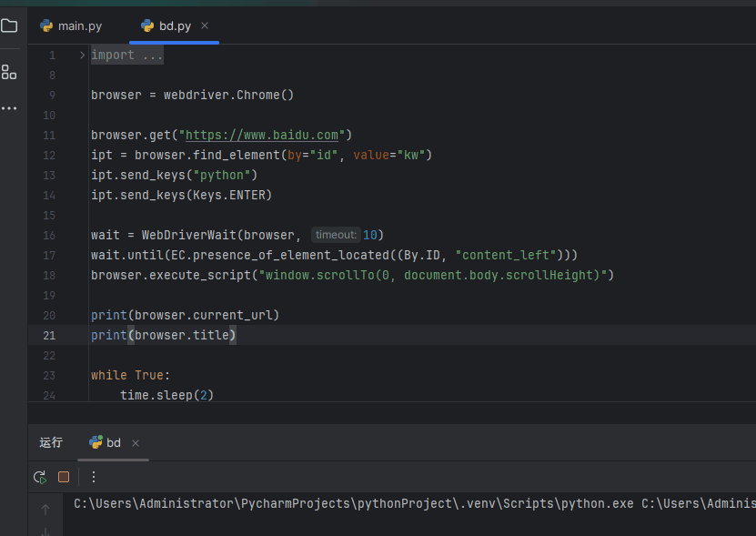Place cursor on the print(browser.title) line
The image size is (756, 536).
[x=164, y=335]
